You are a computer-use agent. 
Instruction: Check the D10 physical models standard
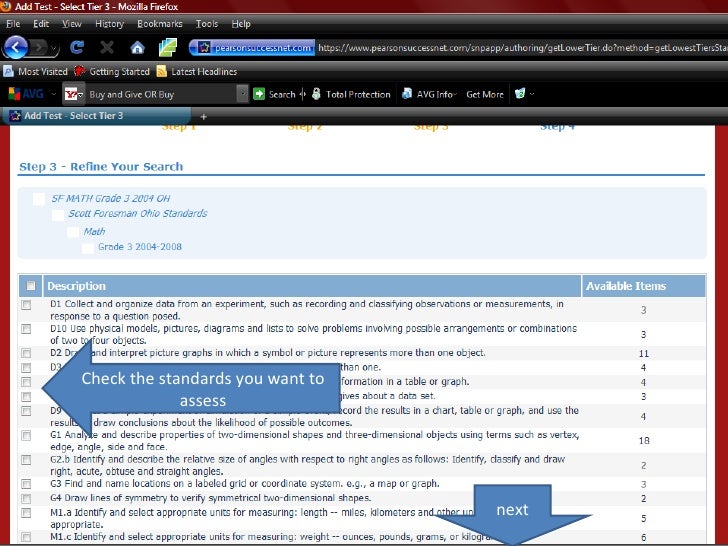pyautogui.click(x=26, y=329)
